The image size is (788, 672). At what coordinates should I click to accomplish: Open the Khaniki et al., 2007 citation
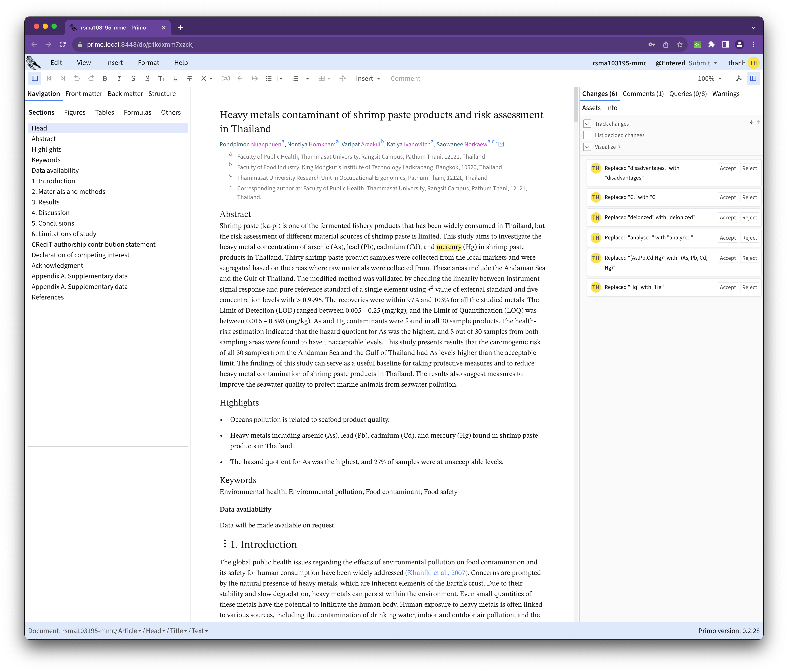coord(436,573)
